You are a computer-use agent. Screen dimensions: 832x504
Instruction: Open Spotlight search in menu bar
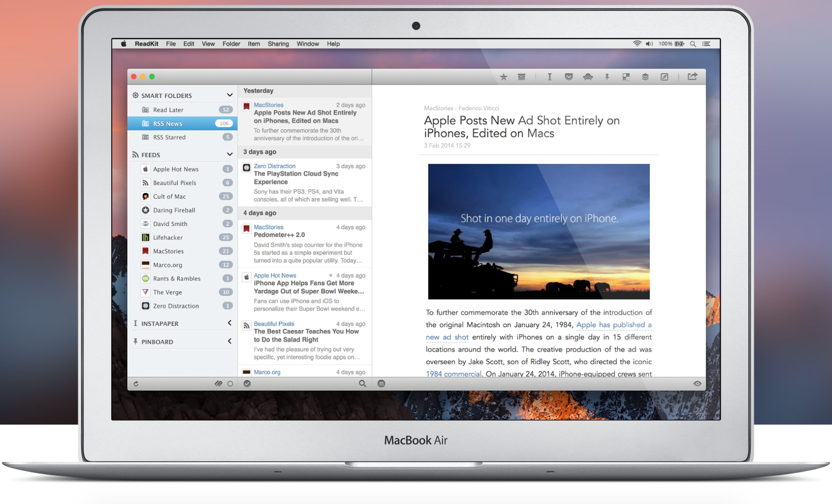[693, 44]
